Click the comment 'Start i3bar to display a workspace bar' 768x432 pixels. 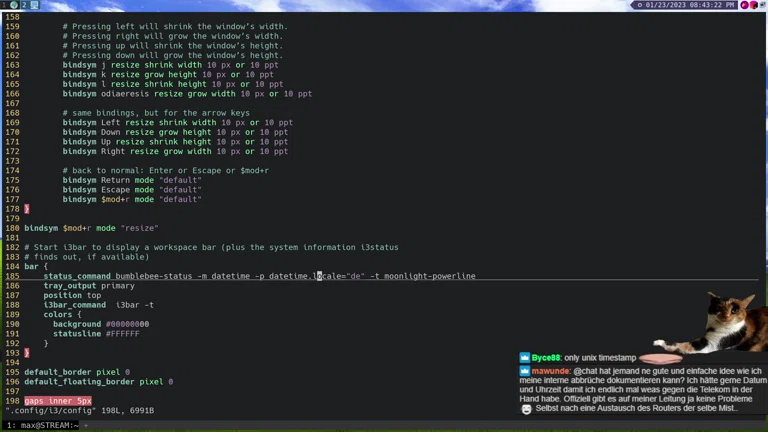(211, 247)
